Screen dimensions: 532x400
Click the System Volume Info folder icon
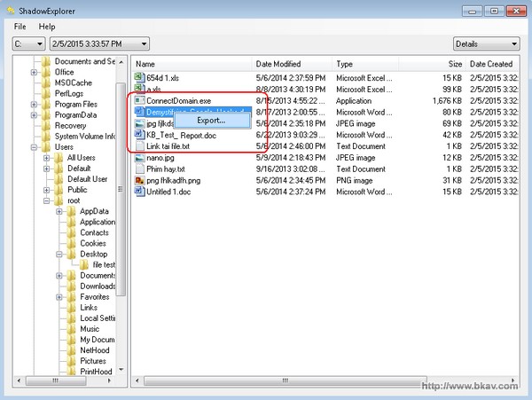[46, 137]
